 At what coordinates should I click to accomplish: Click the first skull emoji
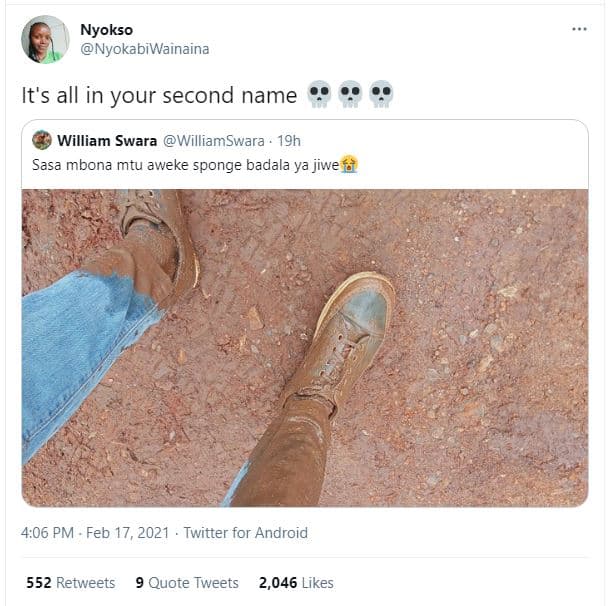click(x=319, y=95)
